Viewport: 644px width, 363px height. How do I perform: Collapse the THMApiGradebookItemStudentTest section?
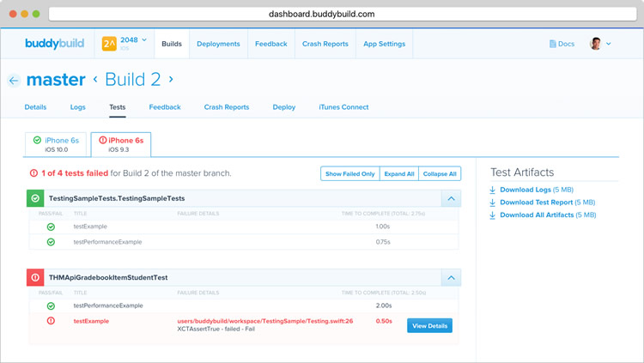coord(451,277)
